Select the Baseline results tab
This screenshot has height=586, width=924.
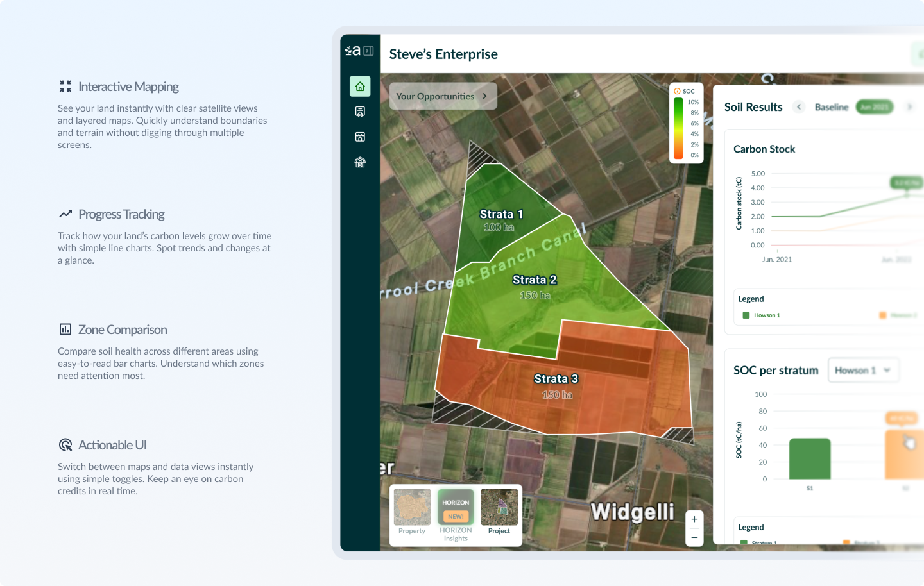click(831, 107)
